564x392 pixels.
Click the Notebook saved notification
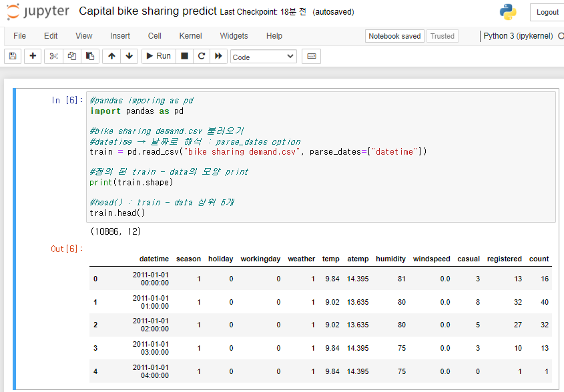click(x=394, y=36)
